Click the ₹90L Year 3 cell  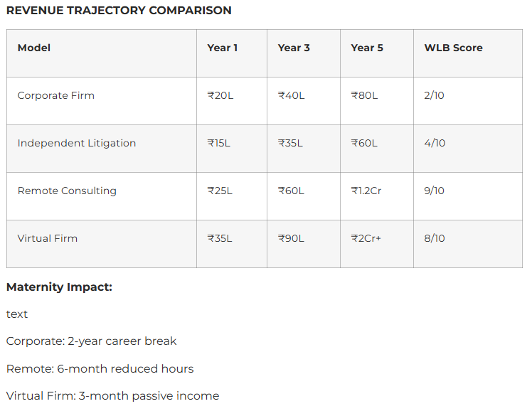pyautogui.click(x=291, y=238)
